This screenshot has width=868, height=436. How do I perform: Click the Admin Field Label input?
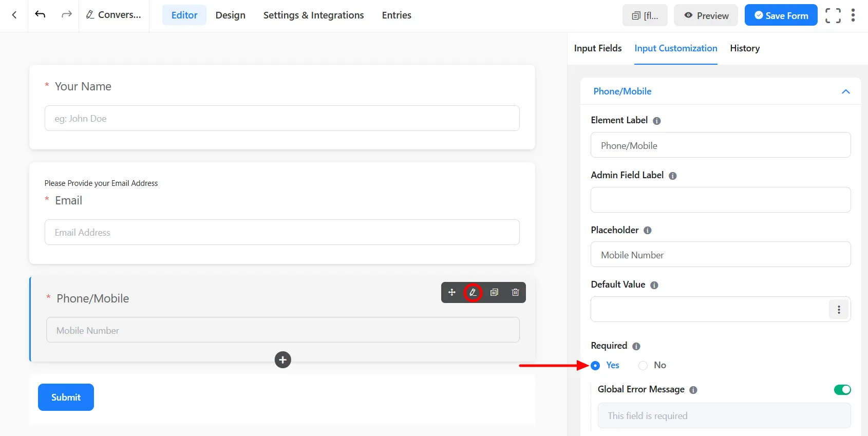click(x=720, y=200)
